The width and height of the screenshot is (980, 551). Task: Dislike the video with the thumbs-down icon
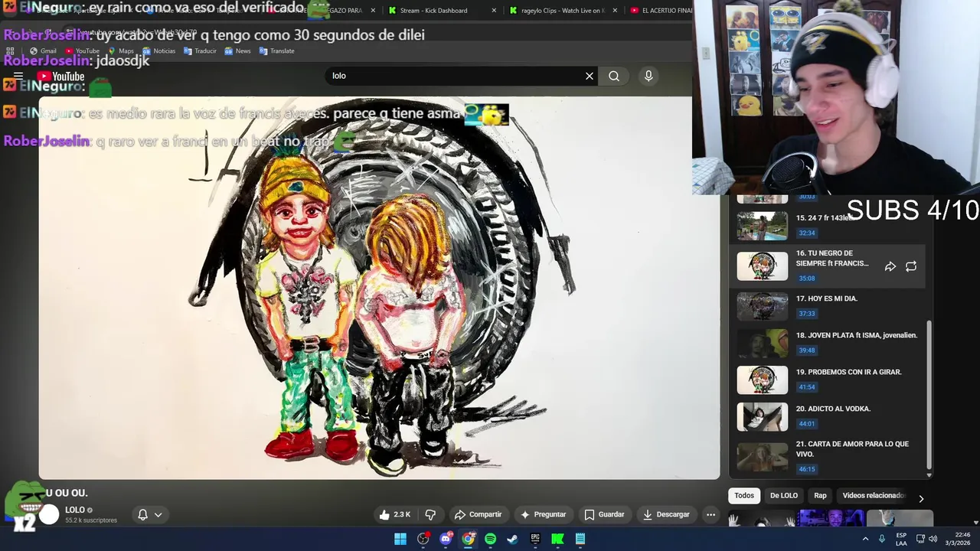coord(430,514)
